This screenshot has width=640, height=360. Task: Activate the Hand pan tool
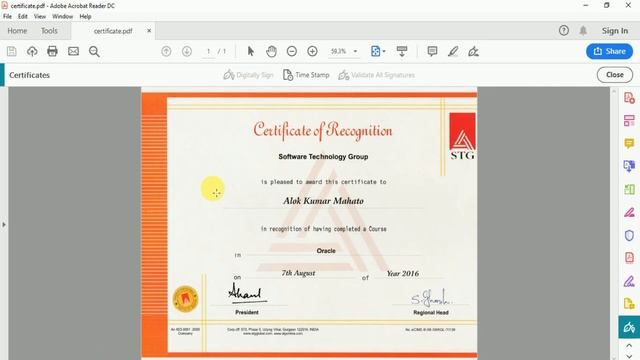[271, 51]
